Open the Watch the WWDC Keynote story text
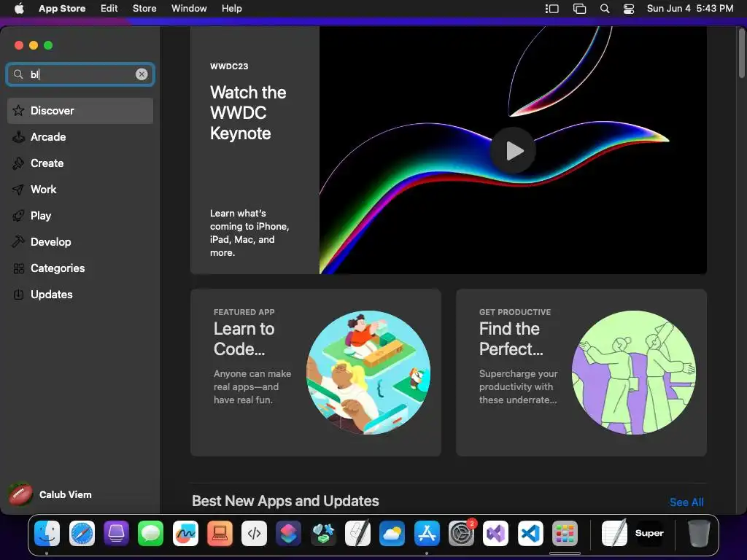The height and width of the screenshot is (560, 747). point(248,113)
